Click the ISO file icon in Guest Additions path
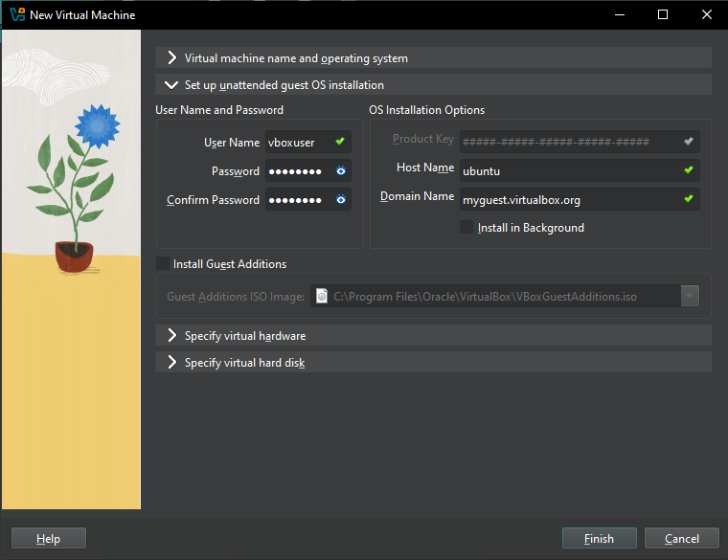 click(x=322, y=297)
